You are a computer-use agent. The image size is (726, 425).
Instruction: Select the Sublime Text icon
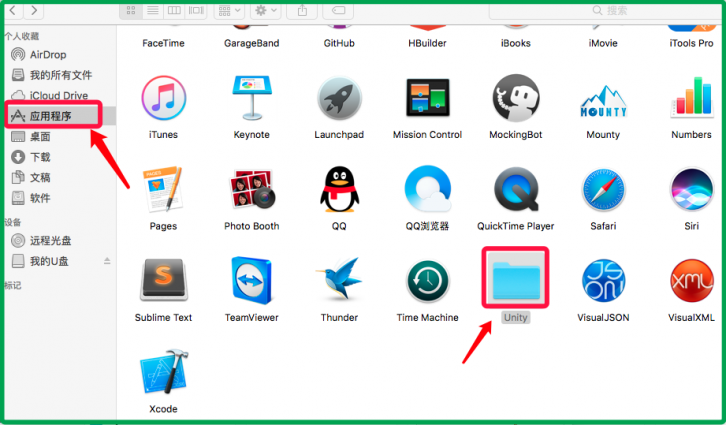tap(163, 280)
